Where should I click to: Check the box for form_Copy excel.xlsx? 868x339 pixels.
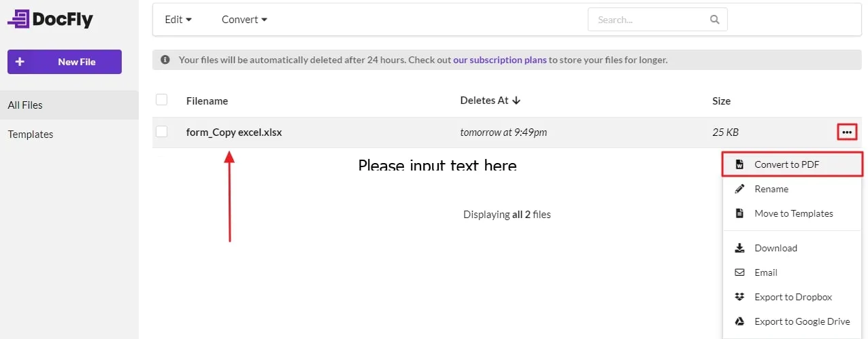tap(162, 132)
